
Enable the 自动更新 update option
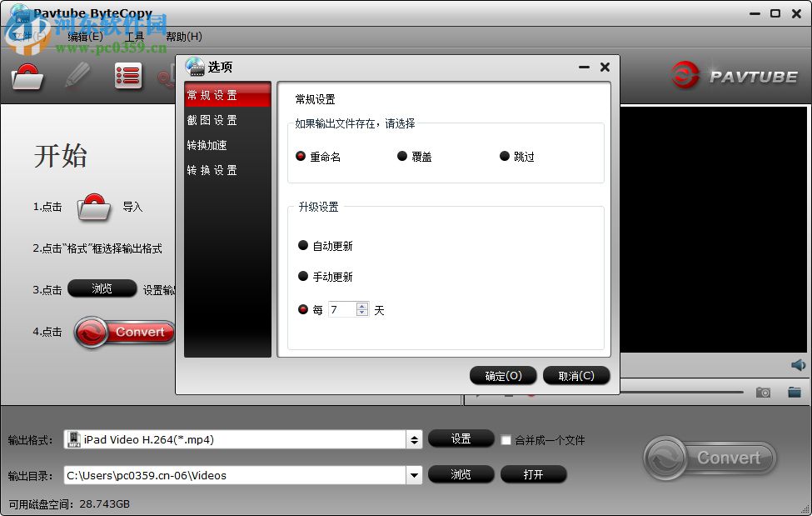(304, 245)
